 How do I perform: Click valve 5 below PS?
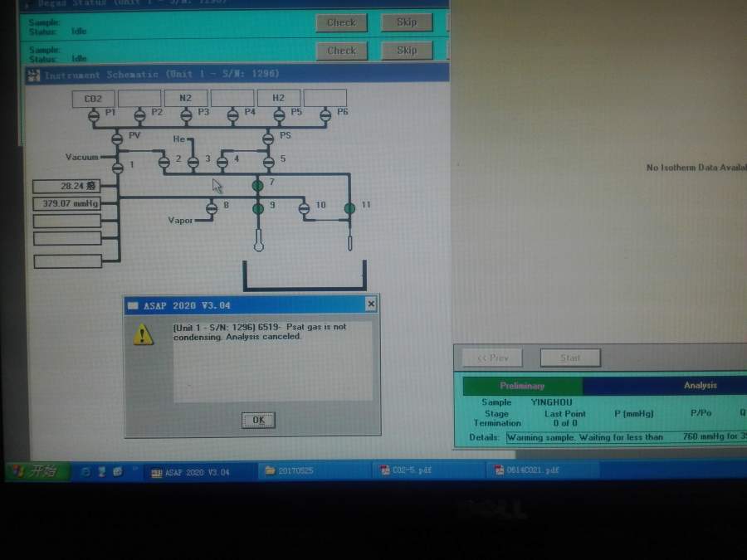point(269,163)
